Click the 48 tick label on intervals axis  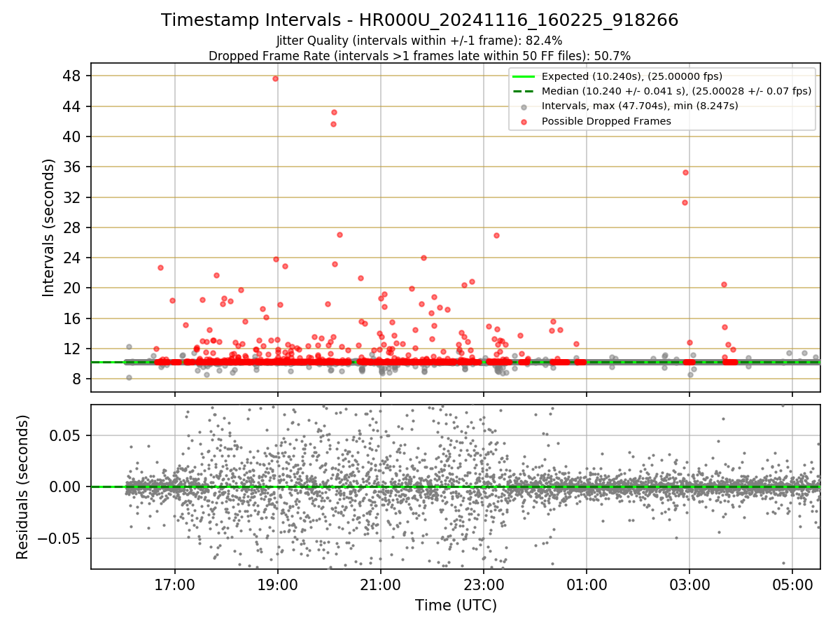coord(72,76)
